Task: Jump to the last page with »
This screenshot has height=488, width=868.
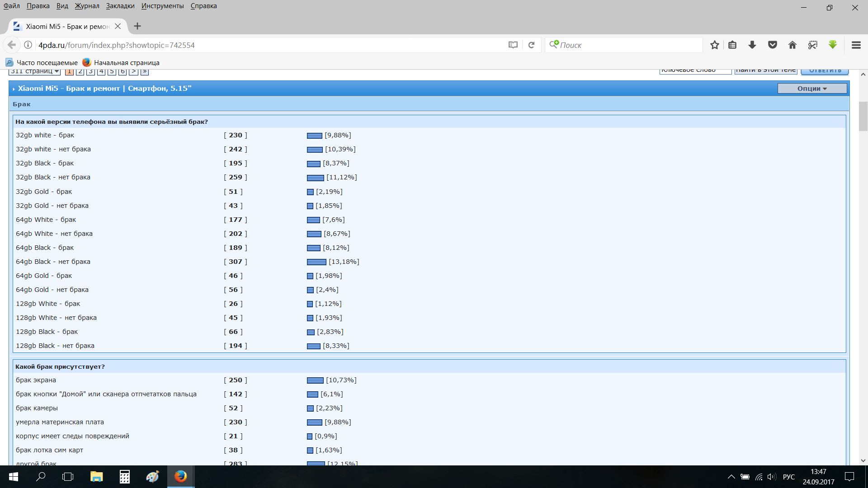Action: pos(145,71)
